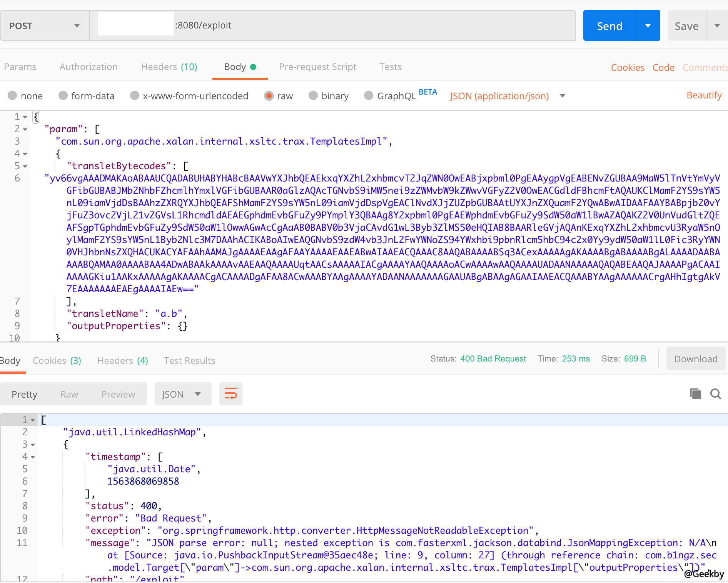The image size is (728, 583).
Task: Click Beautify to format the JSON body
Action: (x=704, y=95)
